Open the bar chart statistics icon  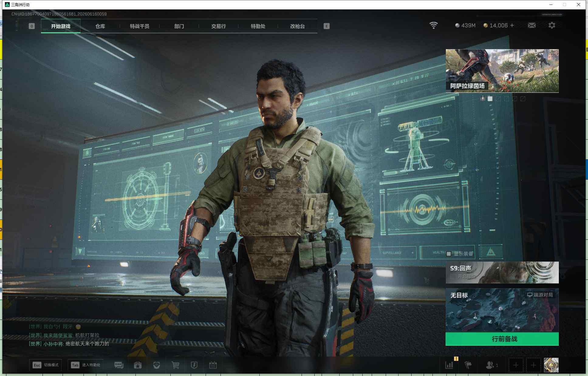[449, 365]
